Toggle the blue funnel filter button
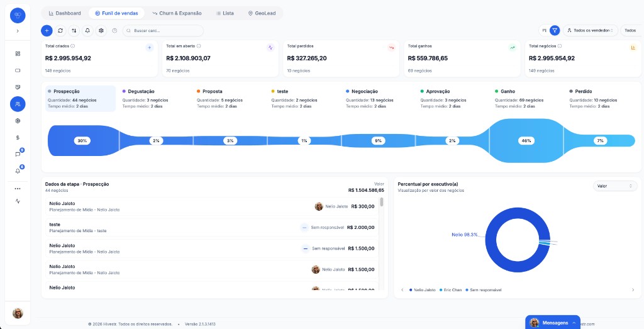Image resolution: width=644 pixels, height=329 pixels. tap(555, 30)
